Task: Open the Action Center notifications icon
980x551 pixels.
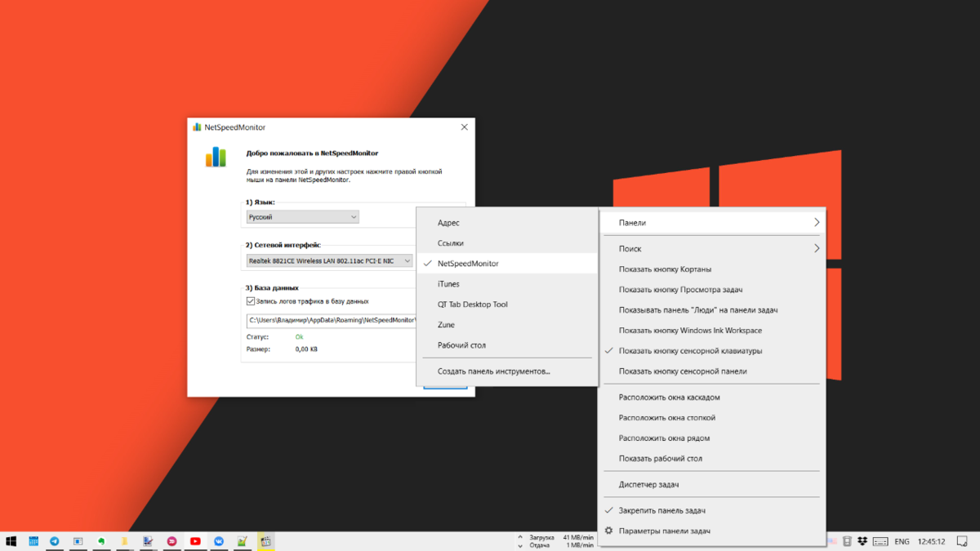Action: pos(964,541)
